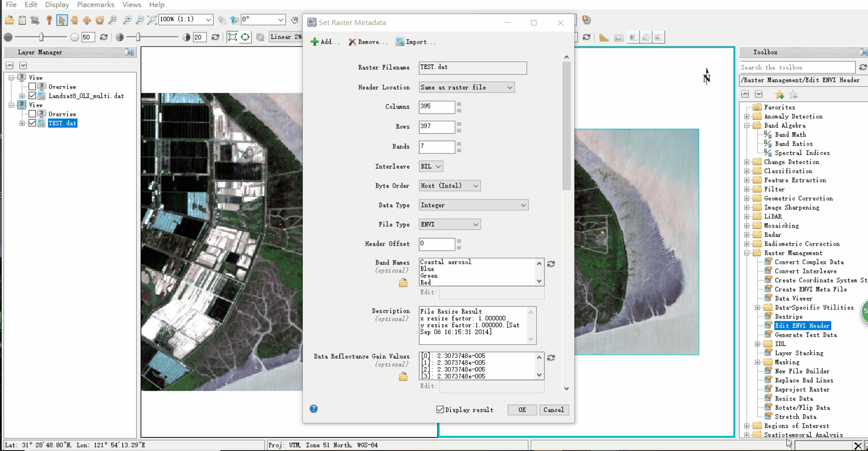868x451 pixels.
Task: Open the Placemarks menu
Action: coord(95,5)
